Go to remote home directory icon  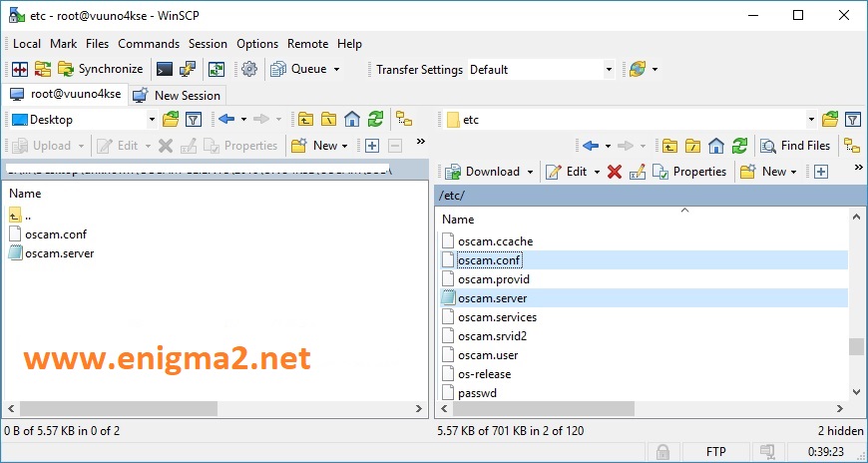pos(715,146)
